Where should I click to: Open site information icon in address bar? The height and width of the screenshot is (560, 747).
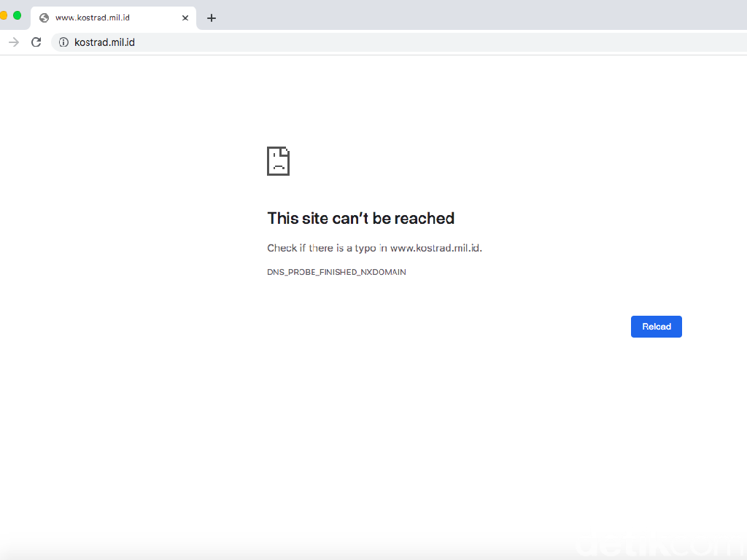pos(63,42)
